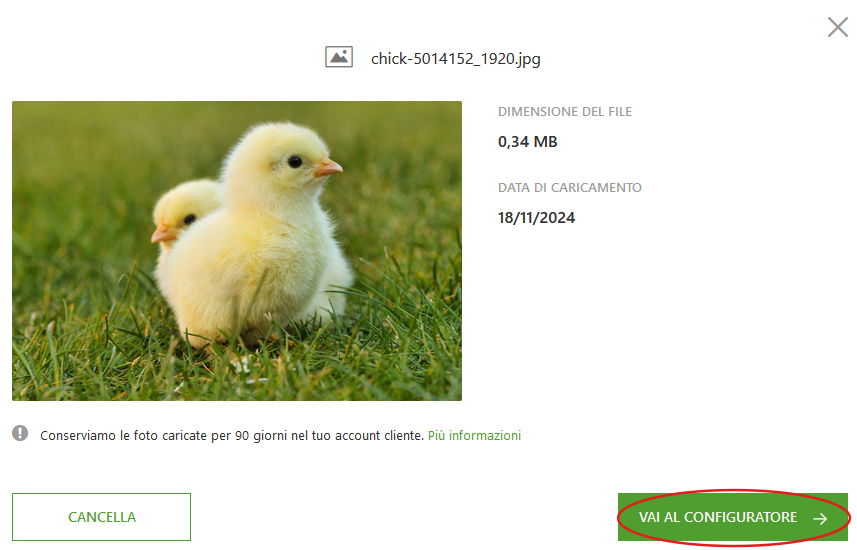Click the 18/11/2024 upload date
The height and width of the screenshot is (550, 857).
coord(536,218)
